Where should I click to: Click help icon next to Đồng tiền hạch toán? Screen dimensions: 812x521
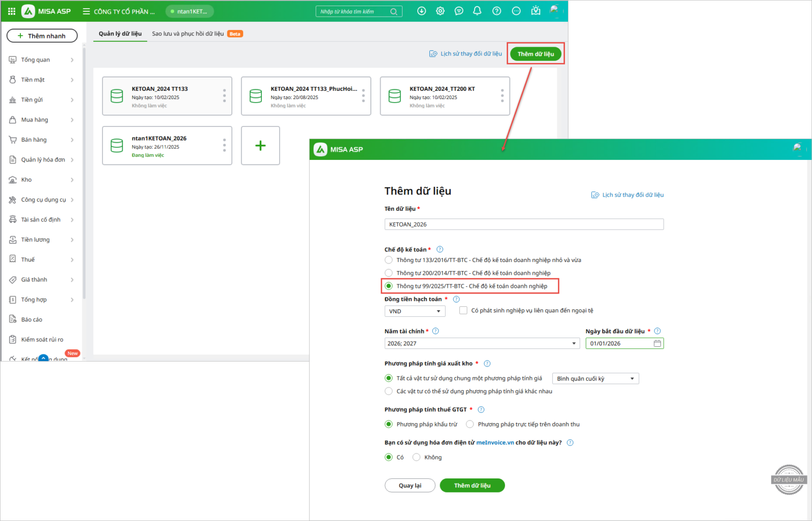[x=456, y=299]
